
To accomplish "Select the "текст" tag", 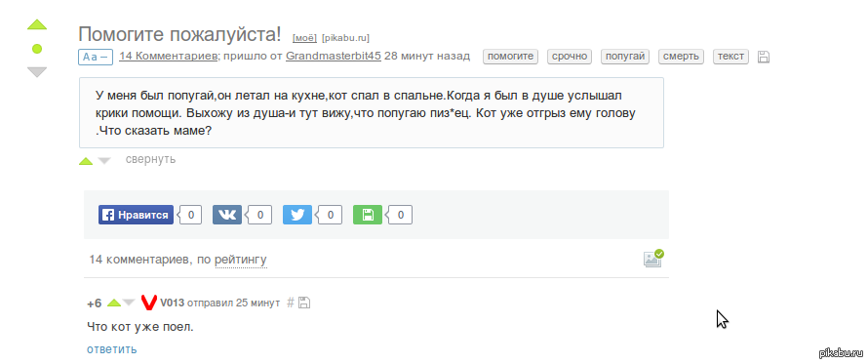I will click(x=730, y=57).
